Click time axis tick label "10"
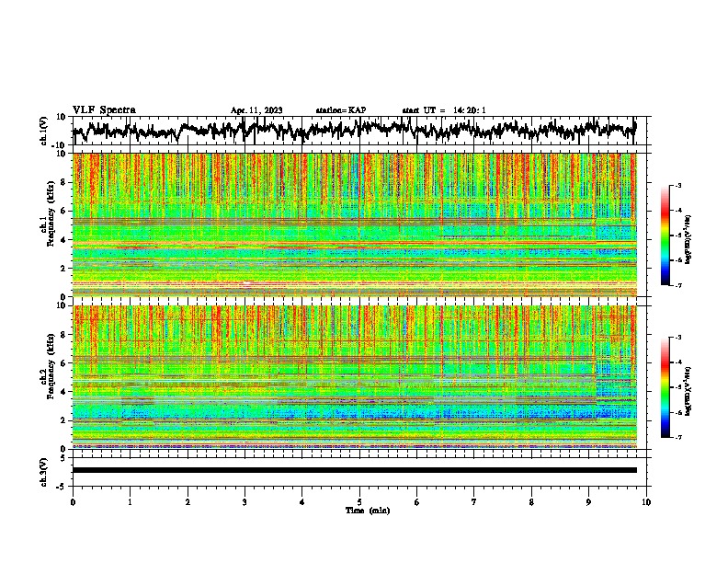Viewport: 728px width, 563px height. 646,502
